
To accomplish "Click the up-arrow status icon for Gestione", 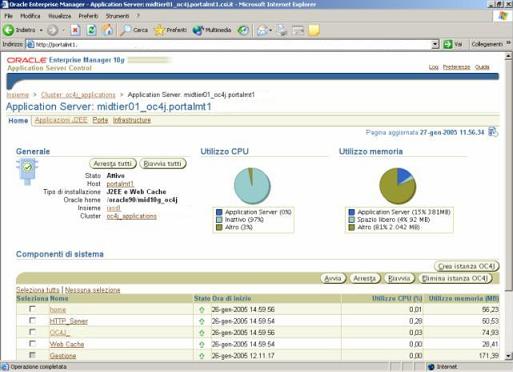I will (x=202, y=356).
